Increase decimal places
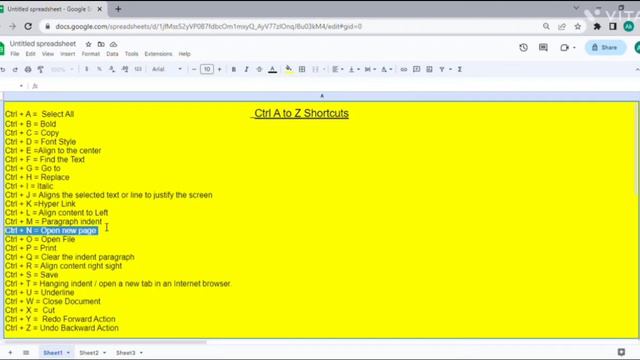Image resolution: width=640 pixels, height=360 pixels. point(125,69)
